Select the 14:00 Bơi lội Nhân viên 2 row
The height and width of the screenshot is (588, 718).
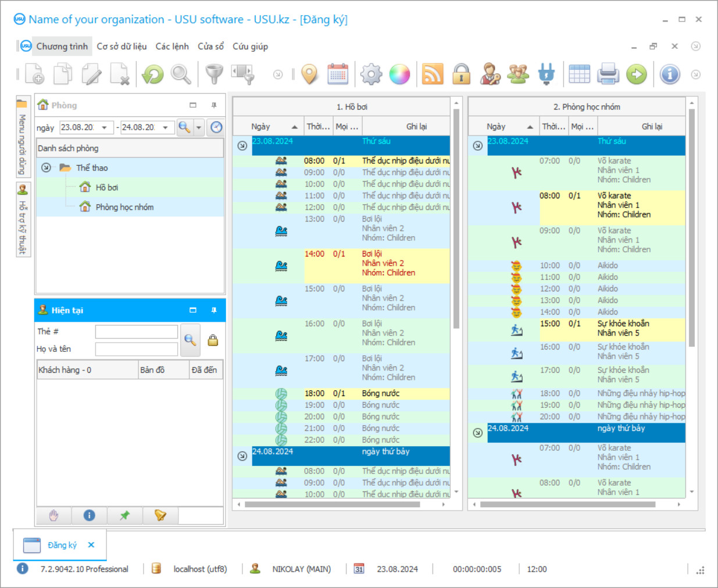tap(341, 266)
